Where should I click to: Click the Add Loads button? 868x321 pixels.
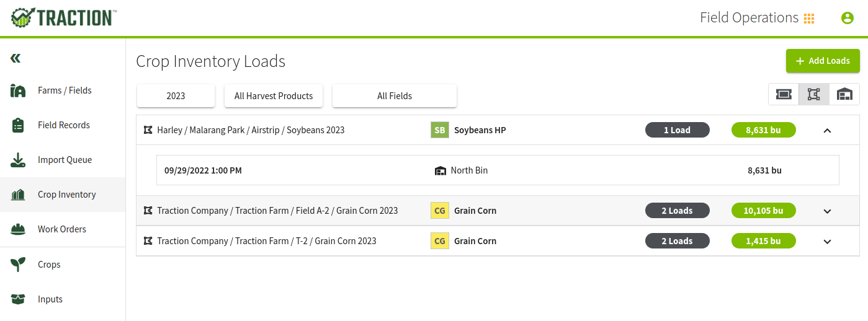(823, 61)
